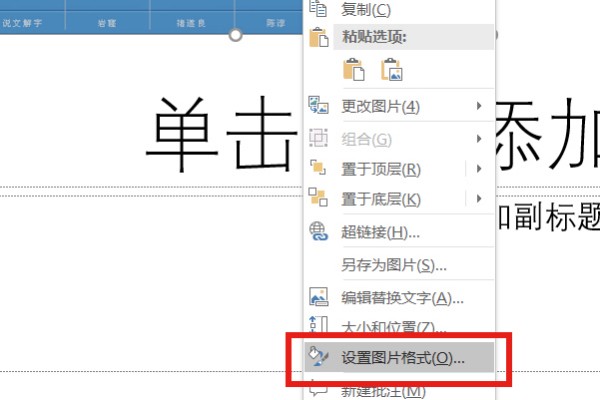Expand the 更改图片 submenu arrow

[479, 106]
